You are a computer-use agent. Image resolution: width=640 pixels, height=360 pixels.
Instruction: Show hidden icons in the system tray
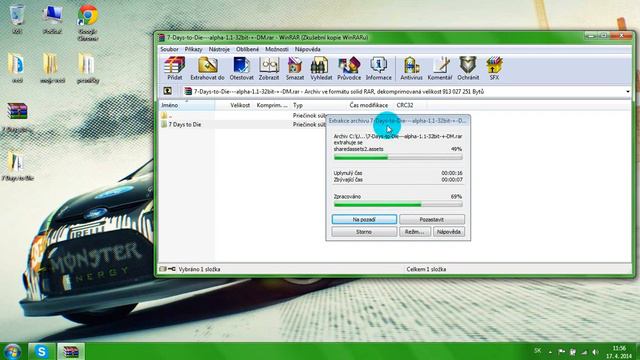coord(550,352)
